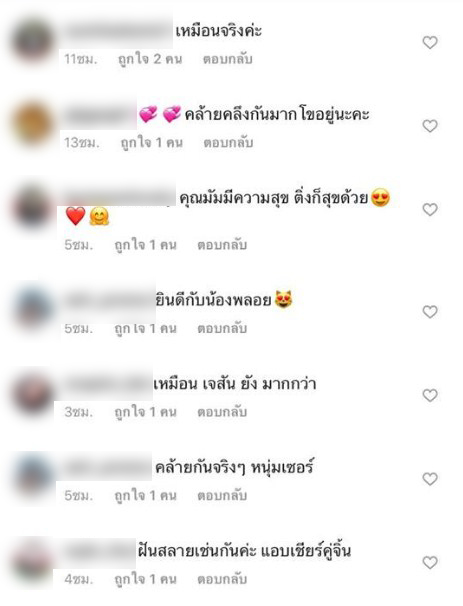Reply to the 13ชม. comment

coord(228,143)
